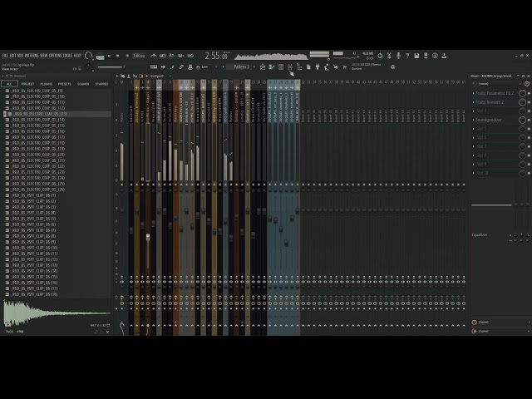Open the OPTIONS menu
532x399 pixels.
pos(56,56)
